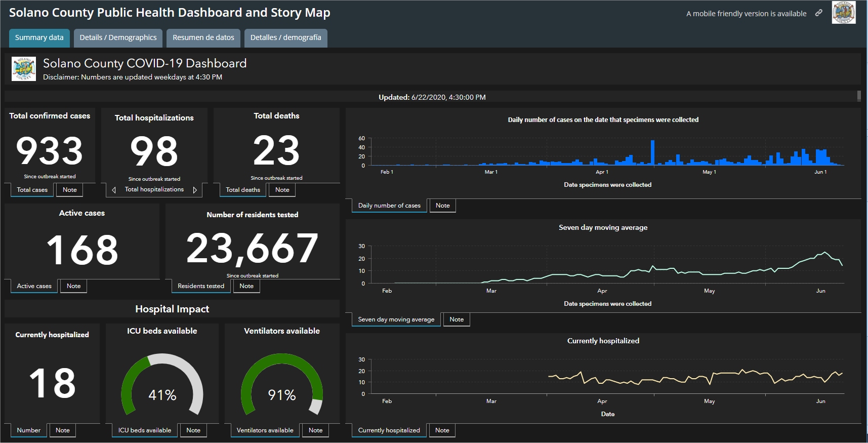This screenshot has height=443, width=868.
Task: Open Note beside Seven day moving average
Action: 457,319
